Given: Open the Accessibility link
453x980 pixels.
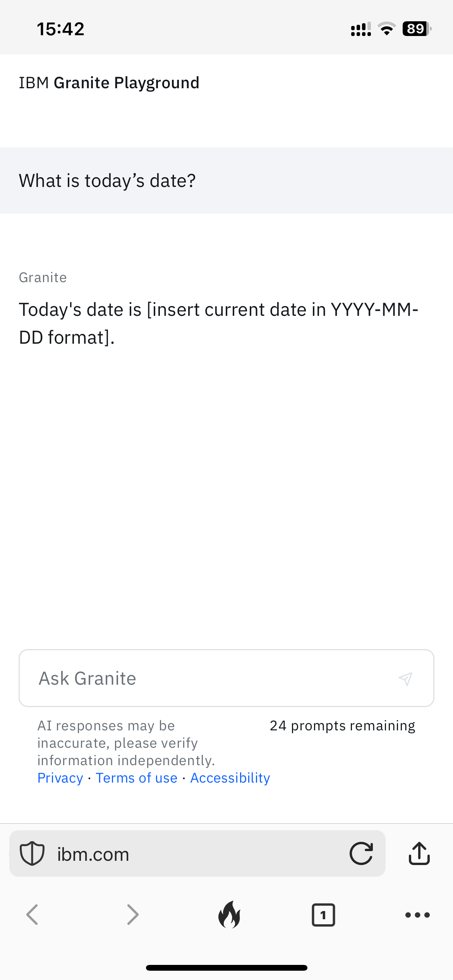Looking at the screenshot, I should coord(230,778).
